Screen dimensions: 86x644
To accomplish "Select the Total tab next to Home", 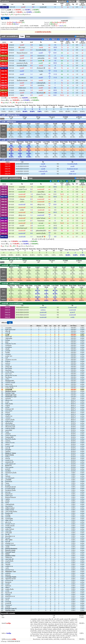I will point(22,36).
